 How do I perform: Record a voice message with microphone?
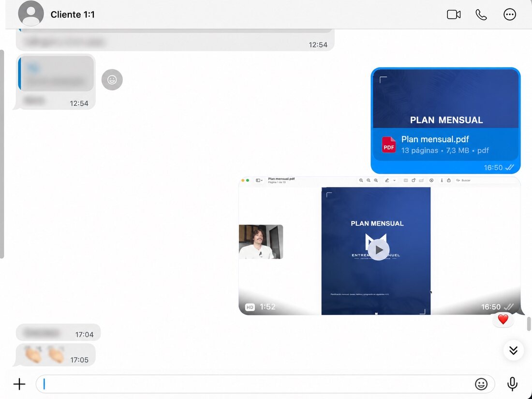tap(512, 384)
